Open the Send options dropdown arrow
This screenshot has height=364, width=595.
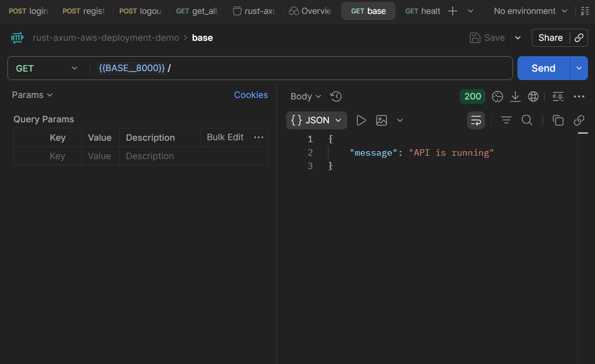pos(579,68)
